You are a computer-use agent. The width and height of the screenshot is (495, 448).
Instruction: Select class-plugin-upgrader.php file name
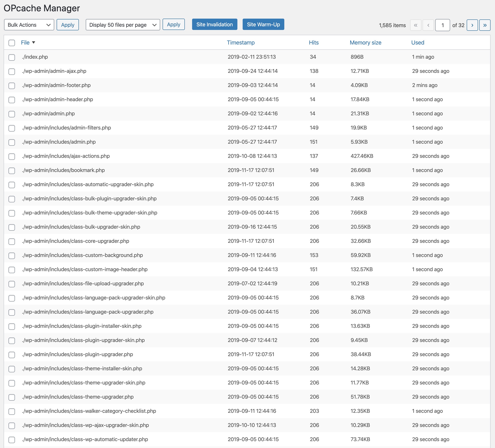77,354
